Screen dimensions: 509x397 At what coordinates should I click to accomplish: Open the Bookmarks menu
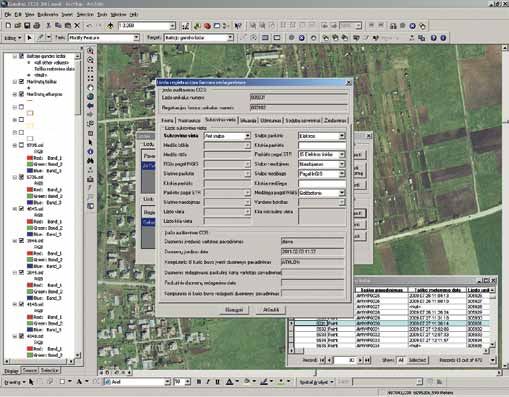coord(48,15)
